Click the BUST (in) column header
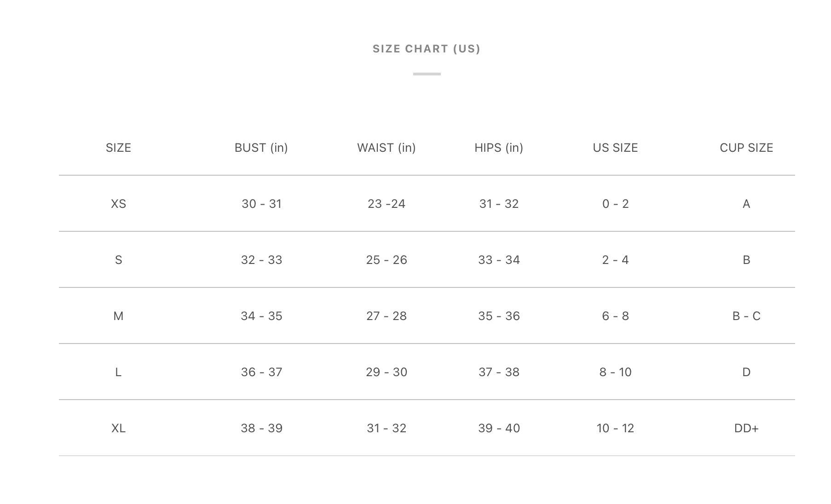Screen dimensions: 831x504 [261, 148]
